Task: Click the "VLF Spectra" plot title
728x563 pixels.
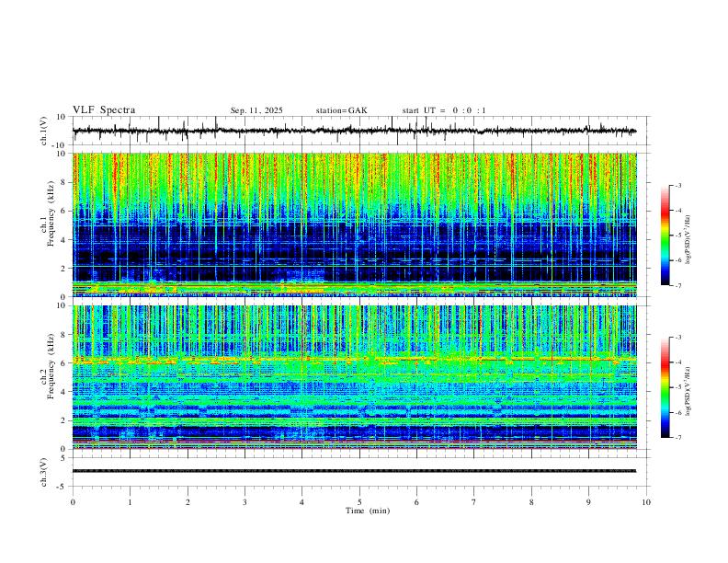Action: pos(104,109)
